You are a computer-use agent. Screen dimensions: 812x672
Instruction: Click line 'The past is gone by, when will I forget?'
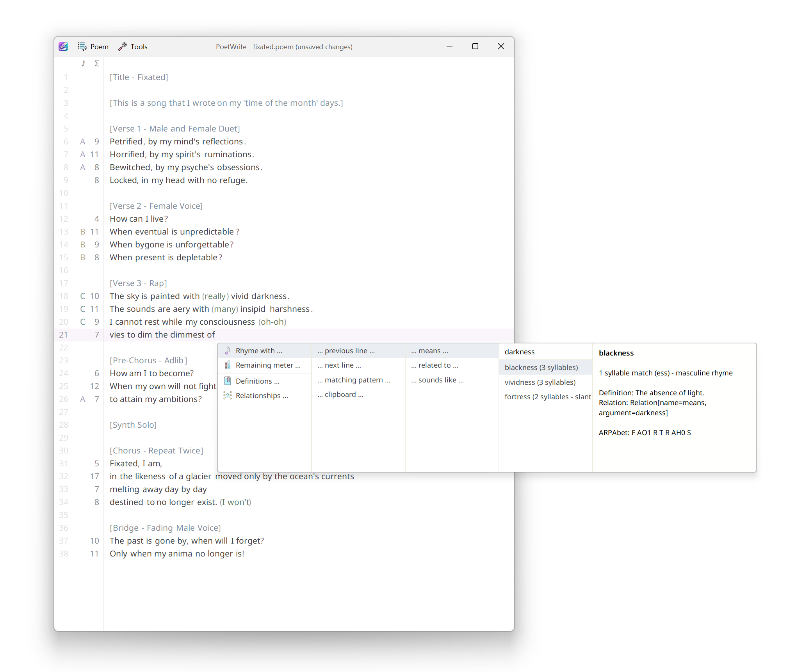[x=187, y=541]
